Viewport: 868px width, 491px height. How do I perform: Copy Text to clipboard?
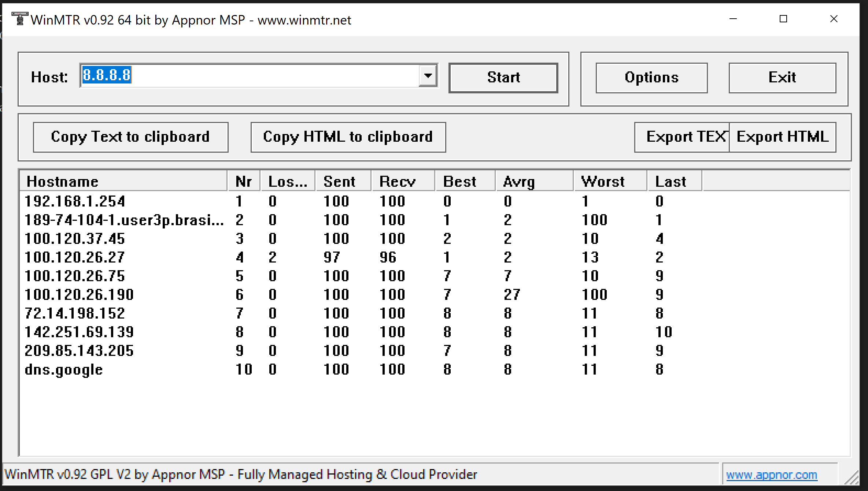pyautogui.click(x=130, y=137)
